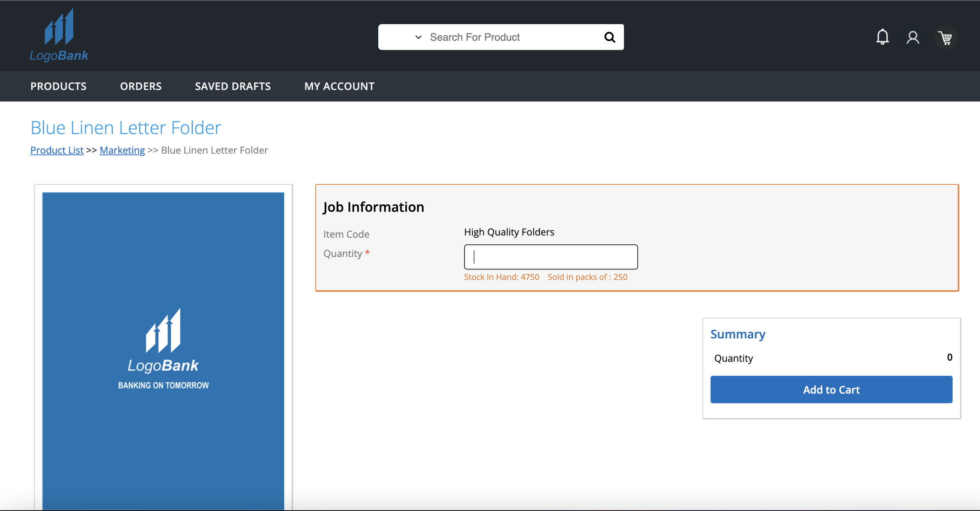Open SAVED DRAFTS in navigation bar

(233, 86)
